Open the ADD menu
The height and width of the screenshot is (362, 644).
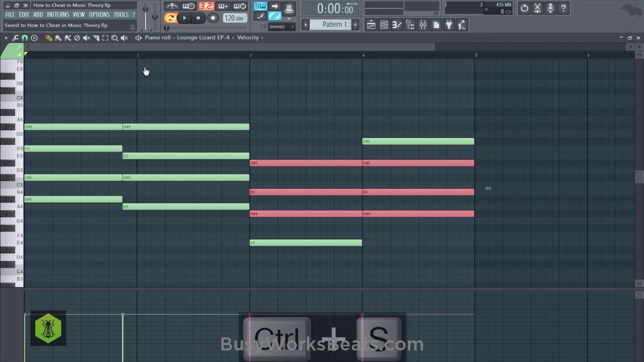[x=38, y=15]
